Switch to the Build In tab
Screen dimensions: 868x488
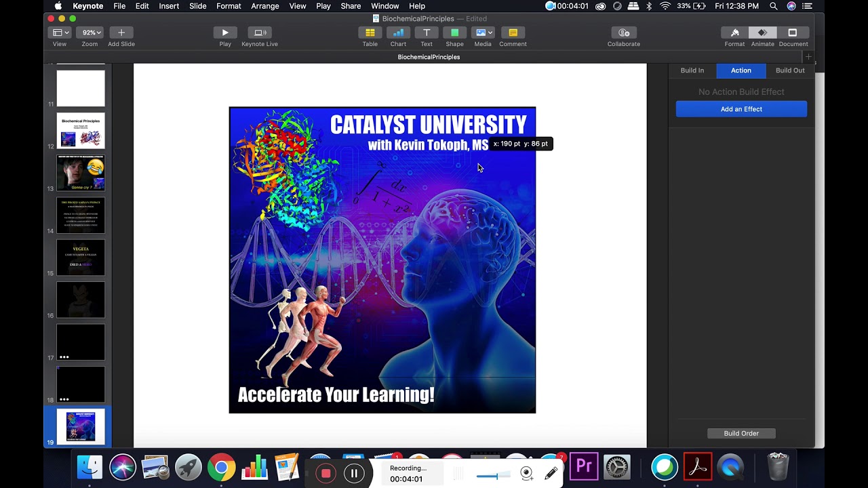coord(692,70)
